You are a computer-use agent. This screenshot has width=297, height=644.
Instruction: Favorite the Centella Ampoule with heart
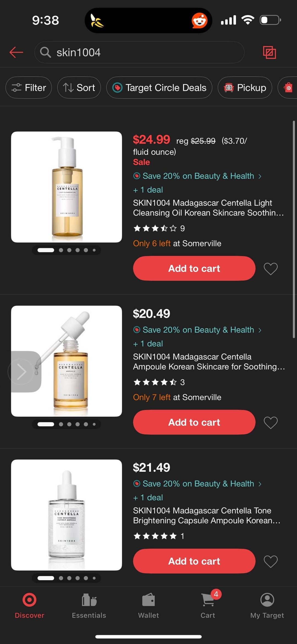(271, 422)
